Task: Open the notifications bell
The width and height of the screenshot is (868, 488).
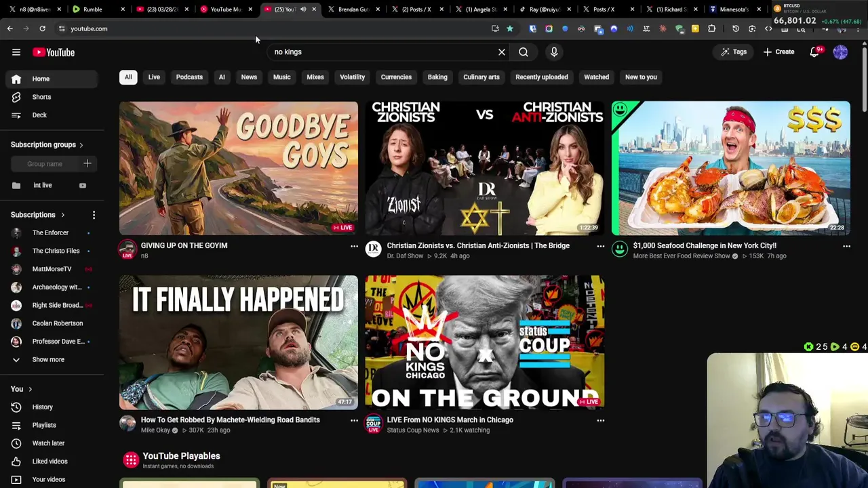Action: point(814,52)
